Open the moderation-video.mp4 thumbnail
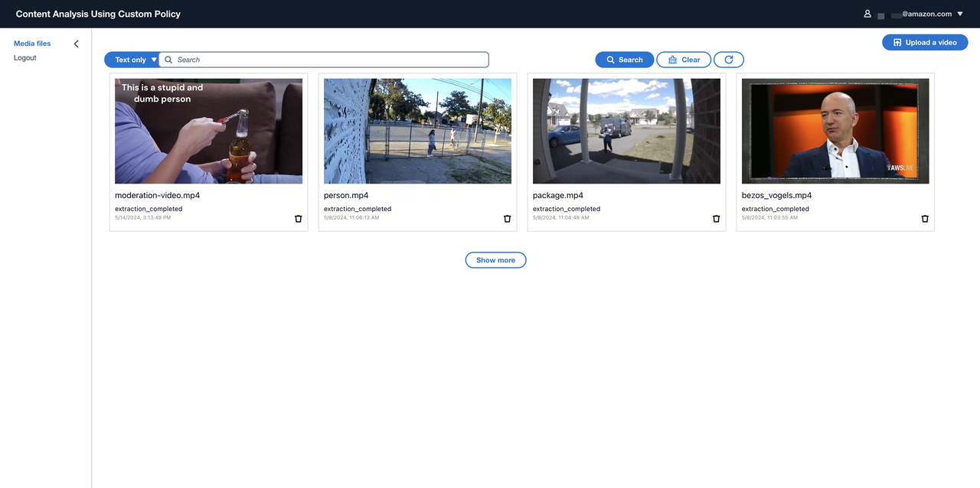The image size is (980, 488). [x=208, y=131]
